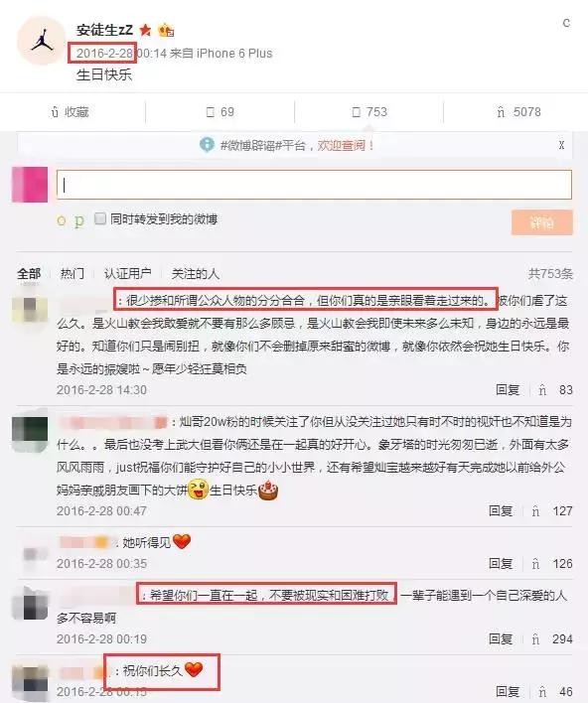
Task: Switch to the 认证用户 tab
Action: click(128, 273)
